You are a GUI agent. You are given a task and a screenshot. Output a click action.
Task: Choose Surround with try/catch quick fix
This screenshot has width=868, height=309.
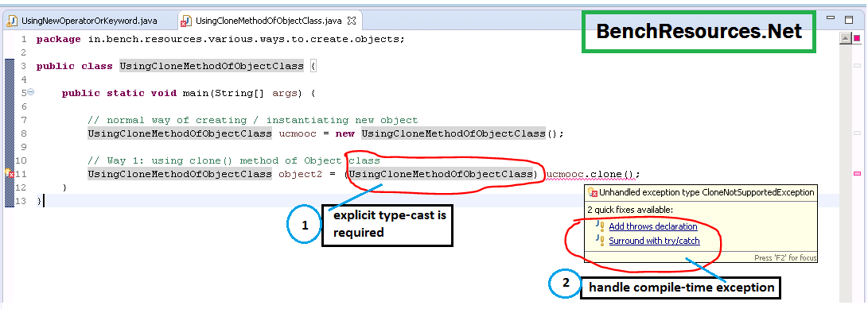pyautogui.click(x=654, y=241)
